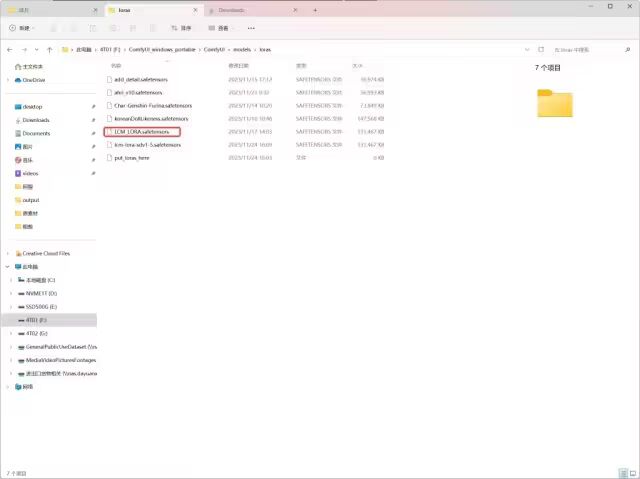640x479 pixels.
Task: Open pinned Documents folder
Action: [32, 133]
